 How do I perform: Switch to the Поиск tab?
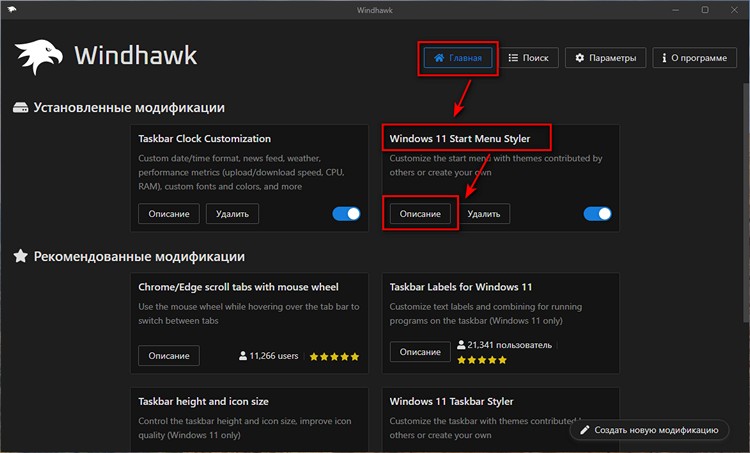528,58
